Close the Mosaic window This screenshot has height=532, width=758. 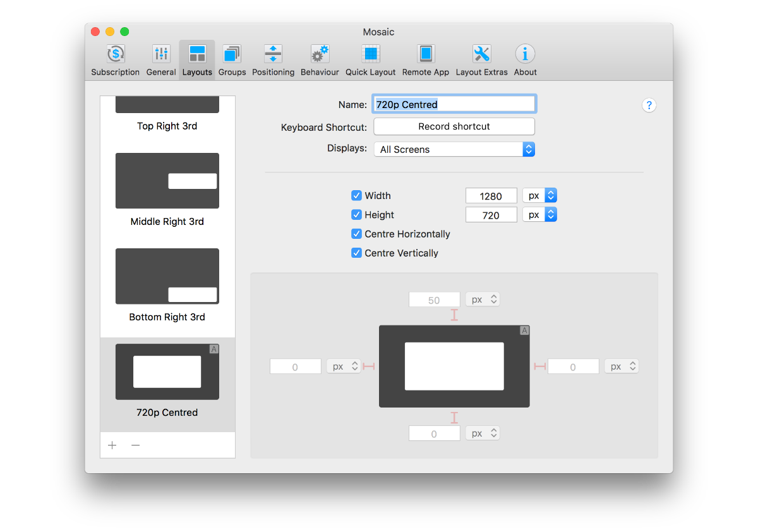pyautogui.click(x=95, y=32)
